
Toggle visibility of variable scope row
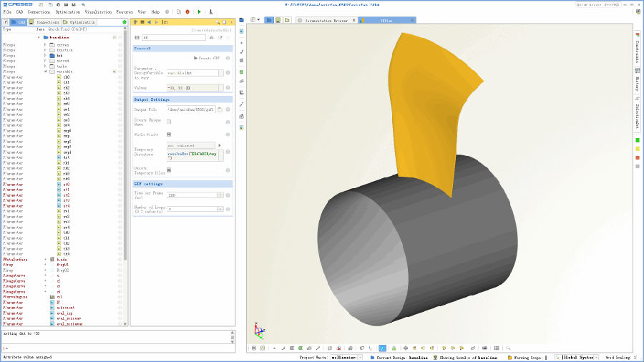120,72
